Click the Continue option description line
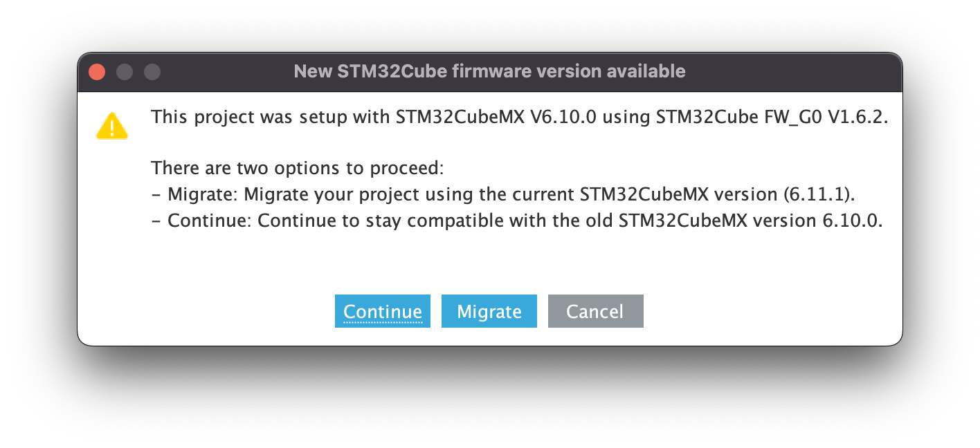 click(517, 221)
